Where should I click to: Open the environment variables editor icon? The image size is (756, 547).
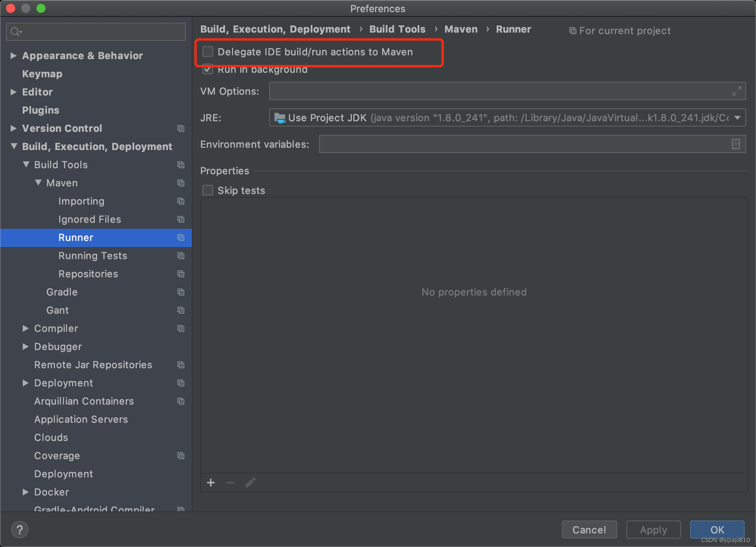(x=736, y=144)
